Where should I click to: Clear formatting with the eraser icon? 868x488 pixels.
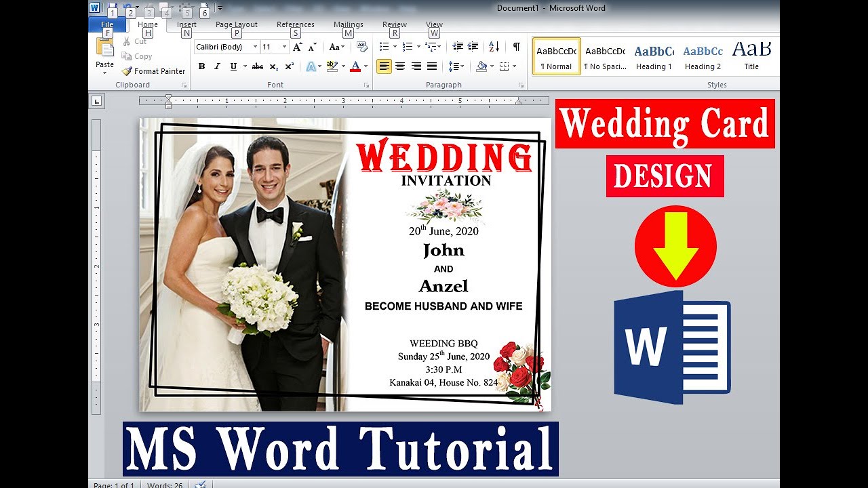point(362,47)
